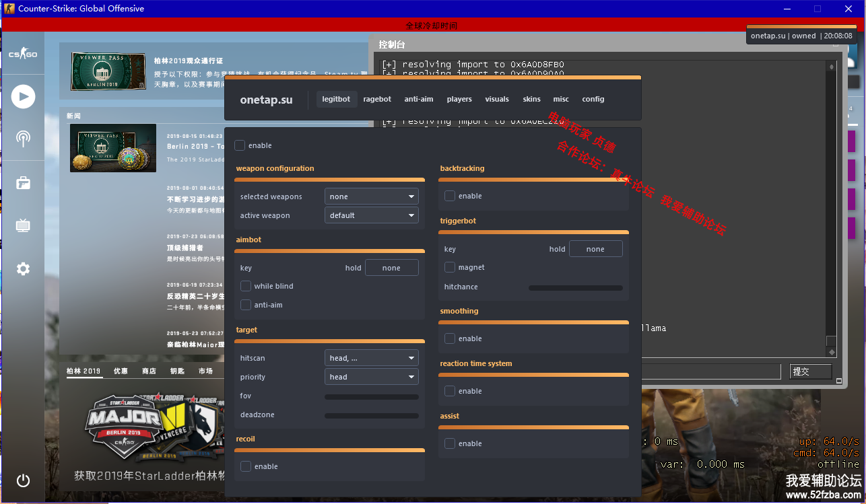
Task: Open the Watch TV icon in the sidebar
Action: pyautogui.click(x=23, y=225)
